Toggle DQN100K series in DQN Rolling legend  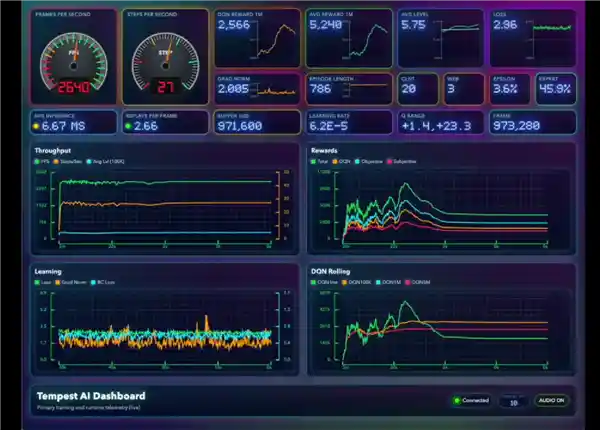(357, 282)
